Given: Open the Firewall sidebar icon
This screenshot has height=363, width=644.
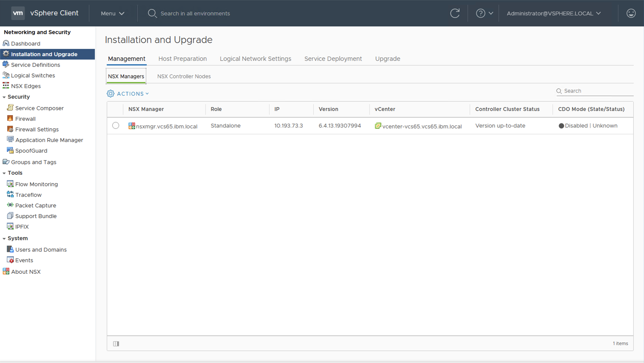Looking at the screenshot, I should tap(10, 119).
